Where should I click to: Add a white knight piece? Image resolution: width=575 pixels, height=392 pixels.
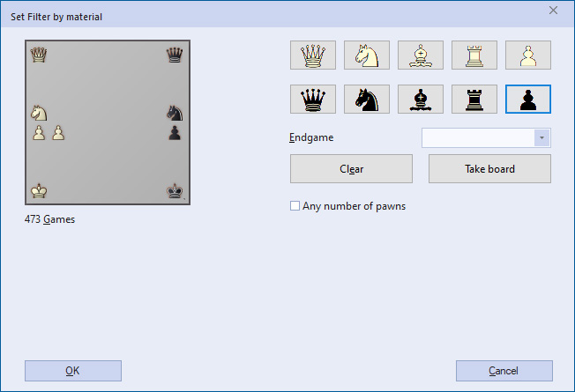[367, 55]
